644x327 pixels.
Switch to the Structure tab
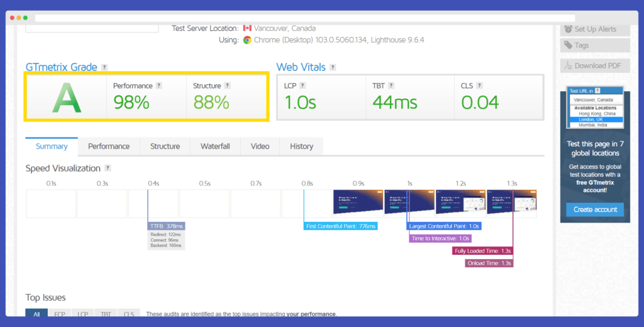(x=165, y=147)
